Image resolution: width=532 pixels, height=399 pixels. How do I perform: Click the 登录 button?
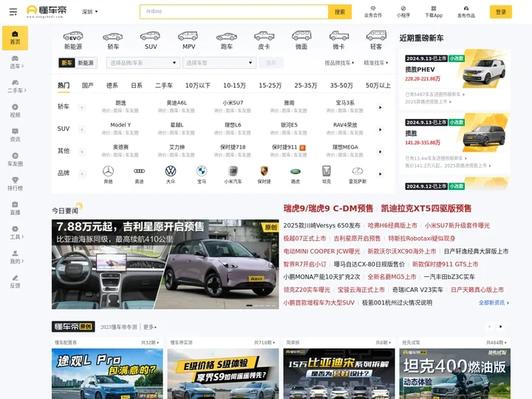[500, 12]
